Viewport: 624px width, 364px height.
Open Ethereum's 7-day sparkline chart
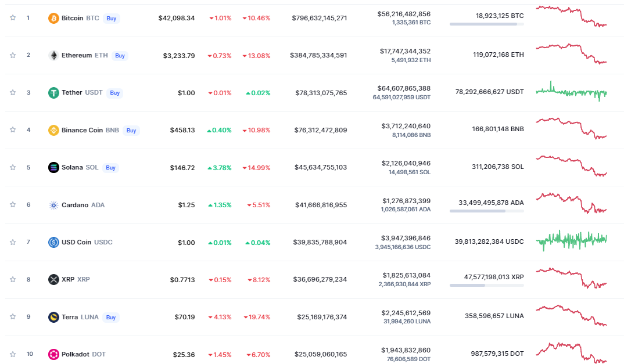tap(572, 54)
